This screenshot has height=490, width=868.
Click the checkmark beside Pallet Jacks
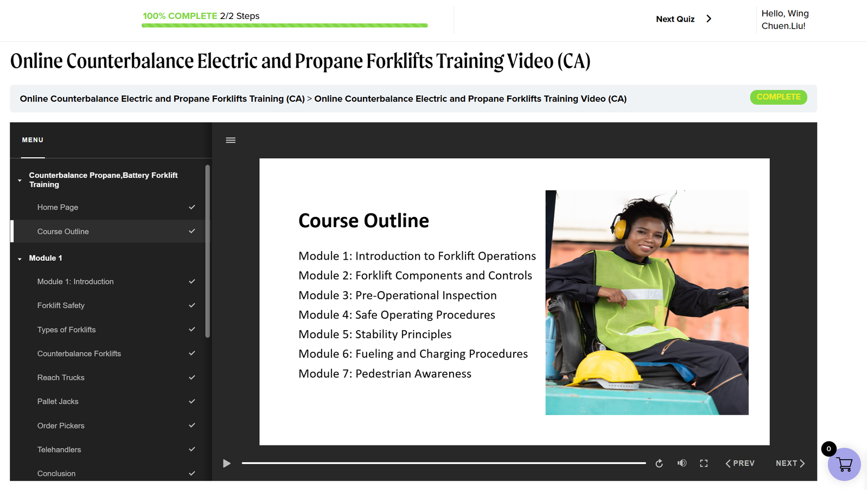[192, 402]
